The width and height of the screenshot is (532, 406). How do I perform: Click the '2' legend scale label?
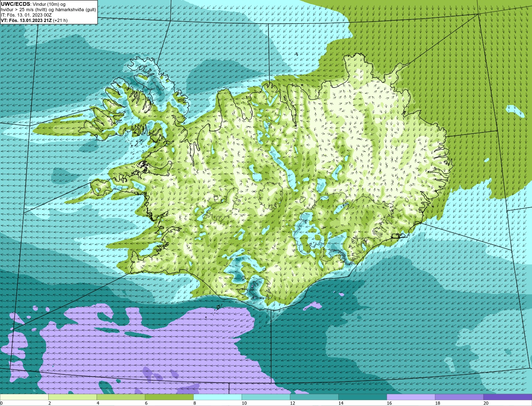(49, 403)
